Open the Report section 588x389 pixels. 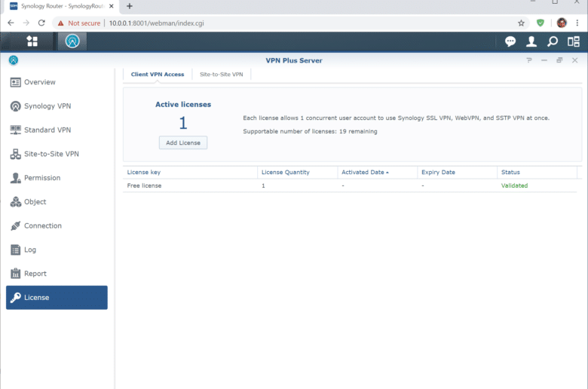(x=57, y=274)
